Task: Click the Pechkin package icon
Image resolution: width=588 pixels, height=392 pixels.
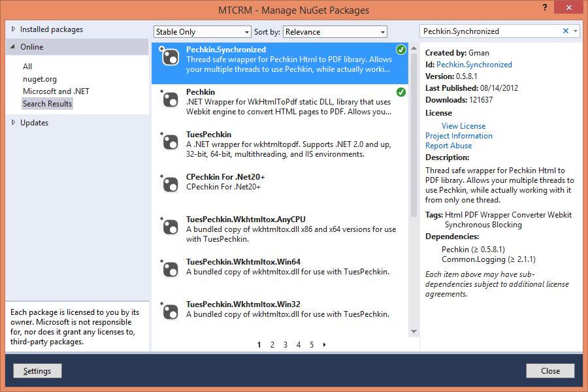Action: click(169, 99)
